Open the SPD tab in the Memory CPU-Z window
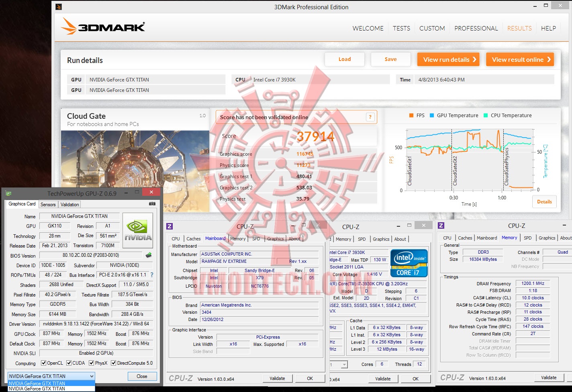572x392 pixels. [x=528, y=238]
